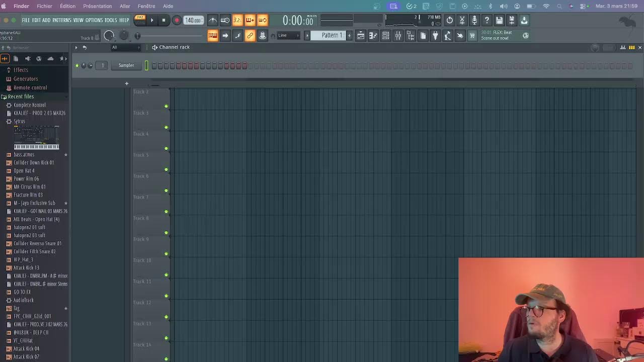Image resolution: width=644 pixels, height=362 pixels.
Task: Toggle typing keyboard to piano icon
Action: (213, 35)
